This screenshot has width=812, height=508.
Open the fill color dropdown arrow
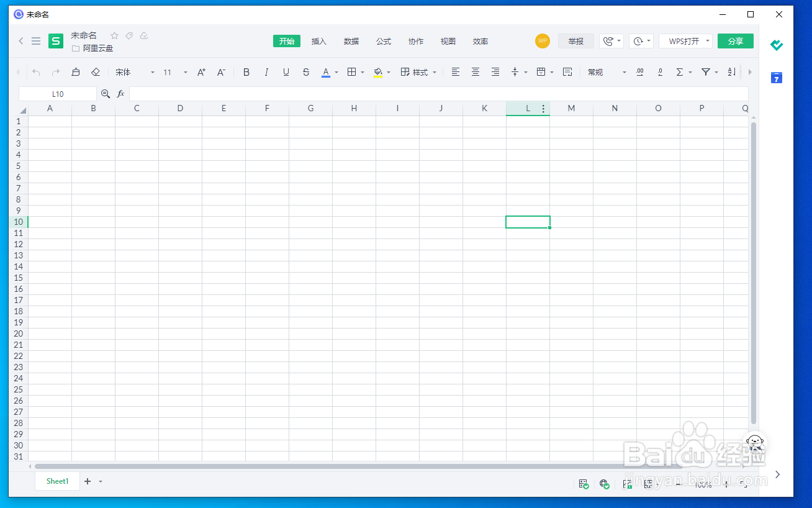pyautogui.click(x=389, y=73)
